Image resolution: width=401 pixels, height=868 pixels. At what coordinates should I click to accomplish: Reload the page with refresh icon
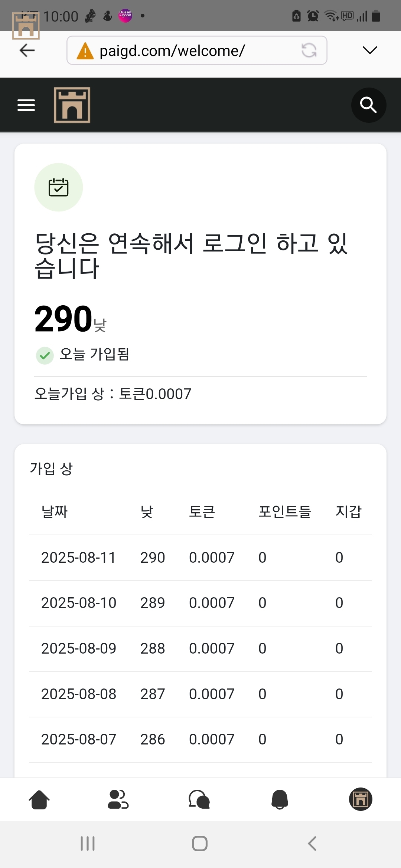[x=309, y=50]
